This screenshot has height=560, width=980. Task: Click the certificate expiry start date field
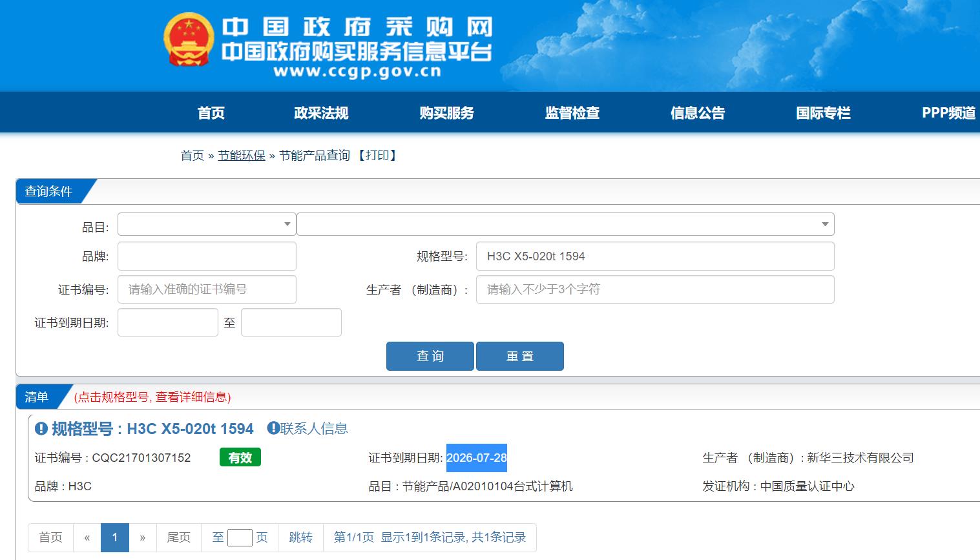168,322
